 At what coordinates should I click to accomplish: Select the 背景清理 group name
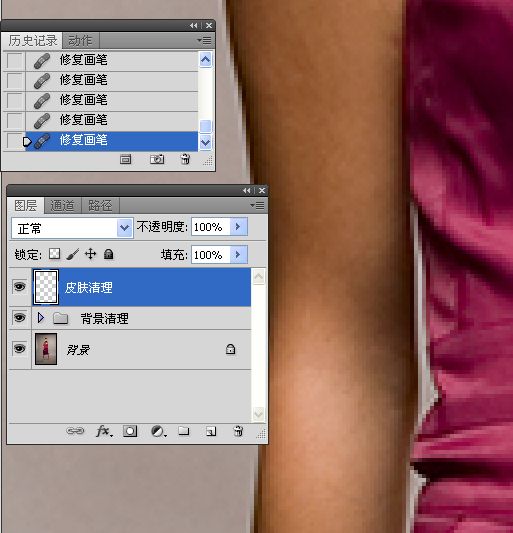pos(105,319)
